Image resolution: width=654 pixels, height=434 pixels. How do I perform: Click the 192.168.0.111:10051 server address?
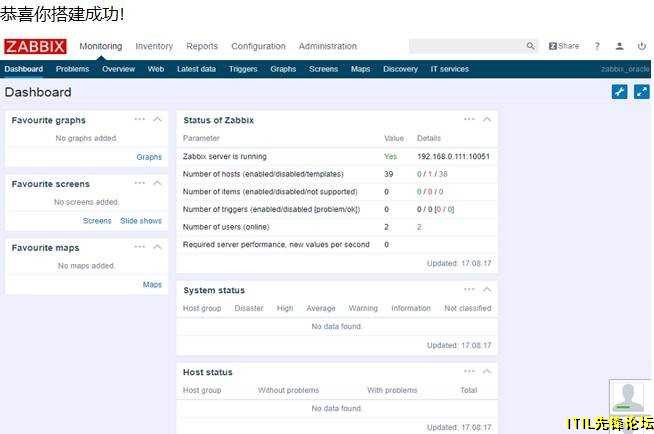(x=453, y=157)
